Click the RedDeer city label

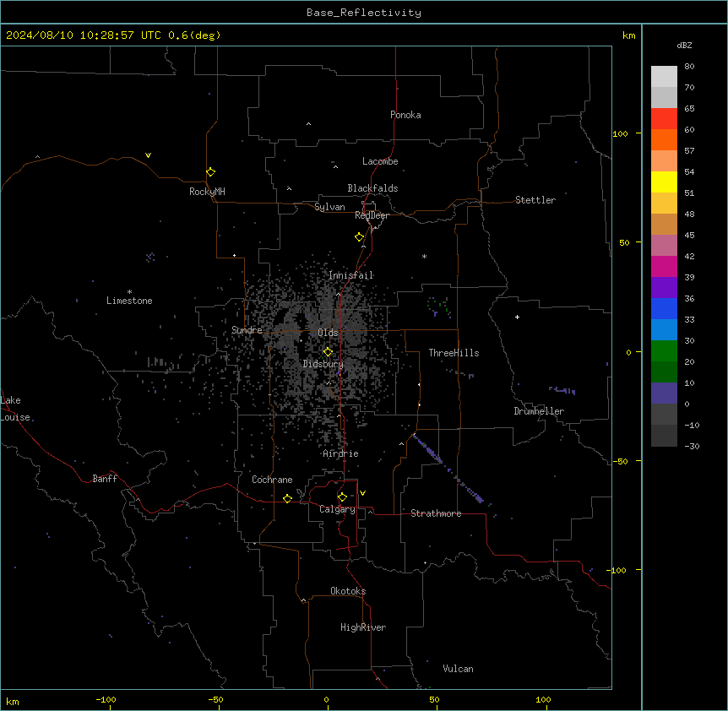372,215
